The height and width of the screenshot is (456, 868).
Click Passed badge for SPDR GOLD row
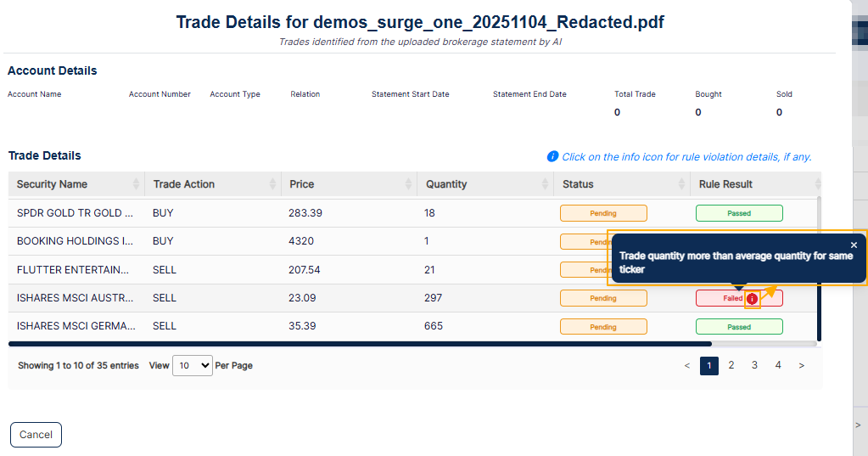point(739,213)
